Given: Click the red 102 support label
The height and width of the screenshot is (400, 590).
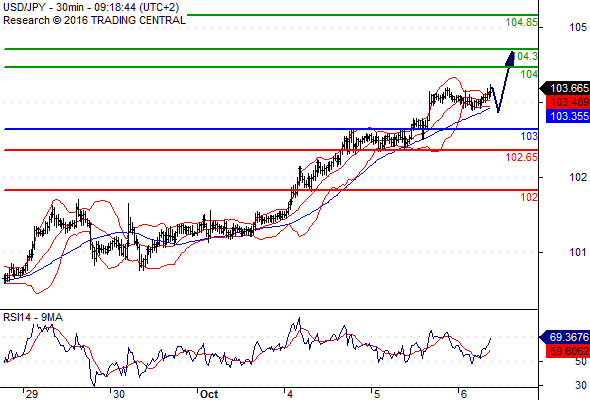Looking at the screenshot, I should (x=529, y=197).
